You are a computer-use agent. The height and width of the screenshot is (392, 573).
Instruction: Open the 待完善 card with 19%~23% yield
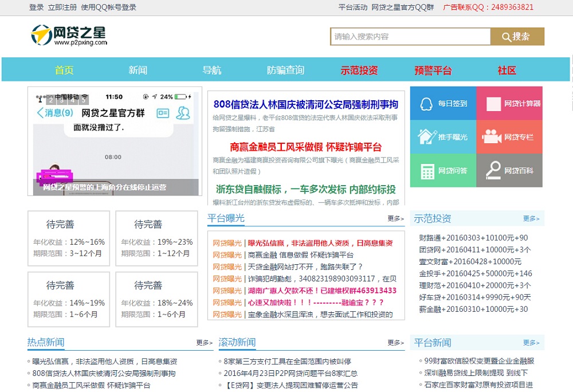tap(157, 238)
